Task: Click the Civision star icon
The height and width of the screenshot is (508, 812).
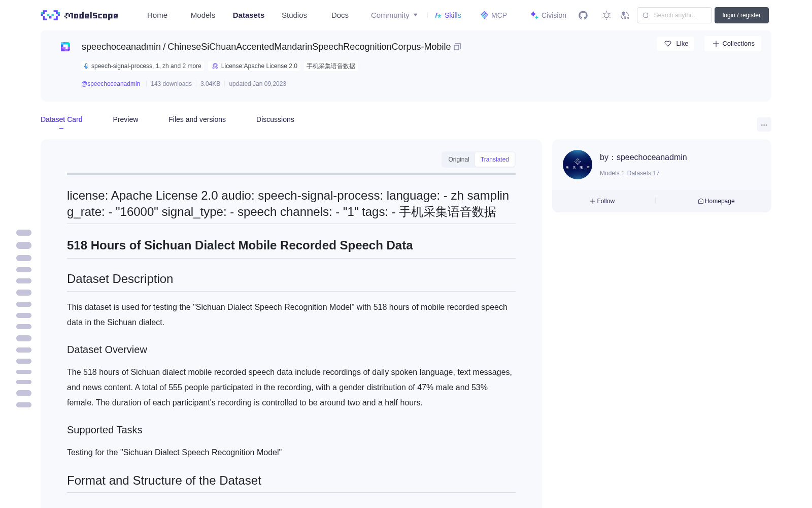Action: pyautogui.click(x=534, y=15)
